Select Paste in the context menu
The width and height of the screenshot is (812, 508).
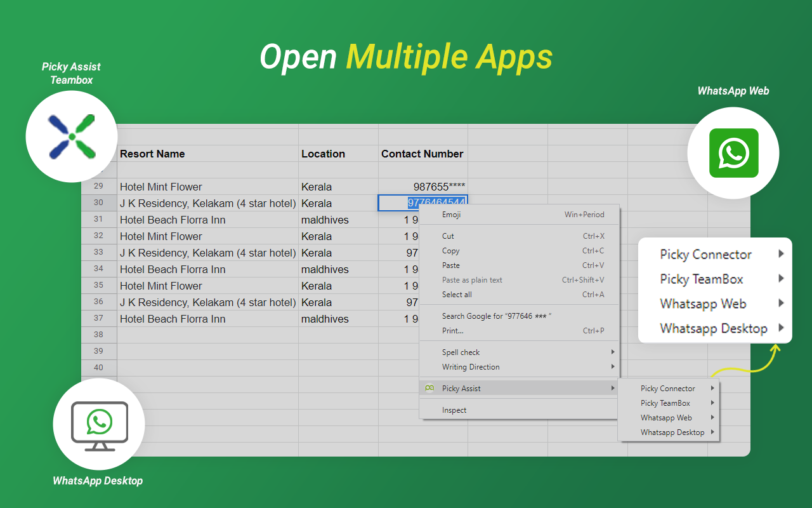pyautogui.click(x=519, y=265)
